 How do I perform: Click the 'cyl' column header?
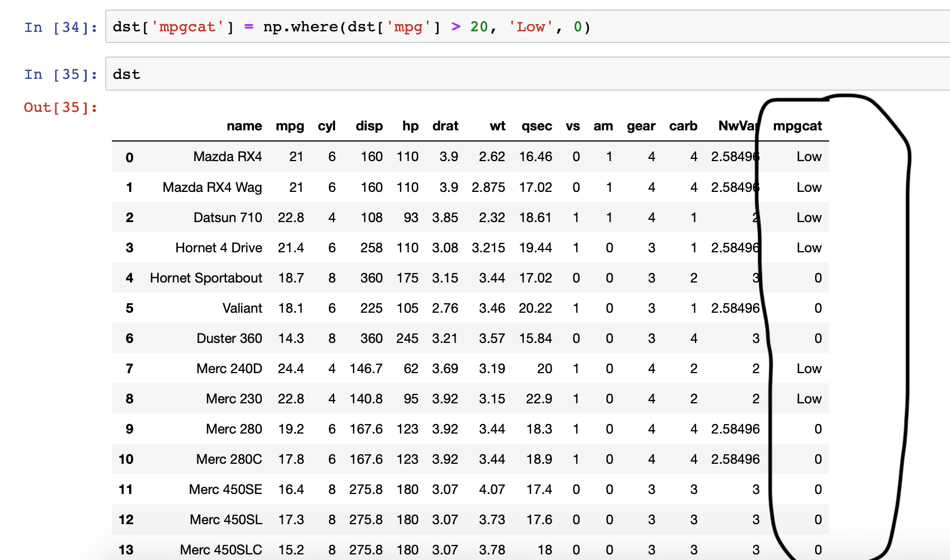(327, 126)
